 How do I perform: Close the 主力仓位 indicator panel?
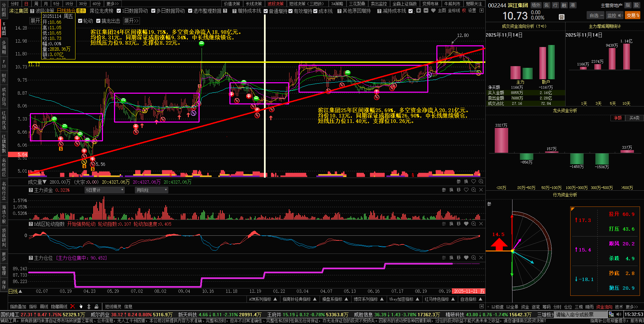pos(481,258)
